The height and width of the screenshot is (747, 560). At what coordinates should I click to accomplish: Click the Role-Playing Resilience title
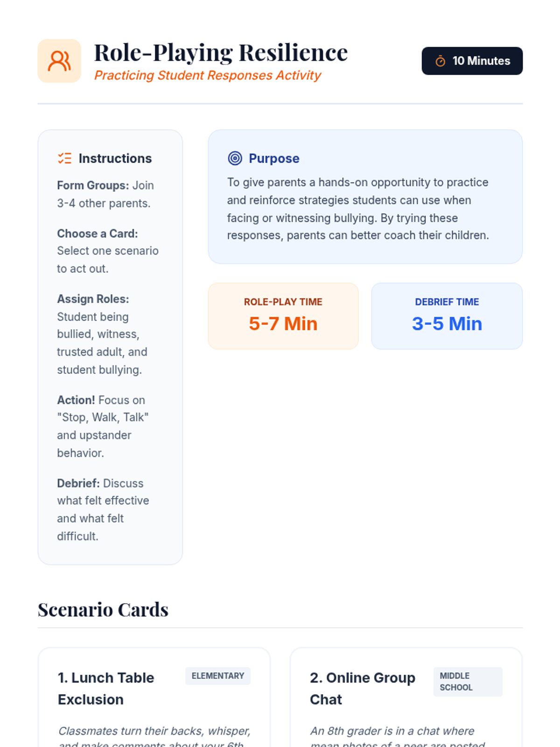[221, 52]
